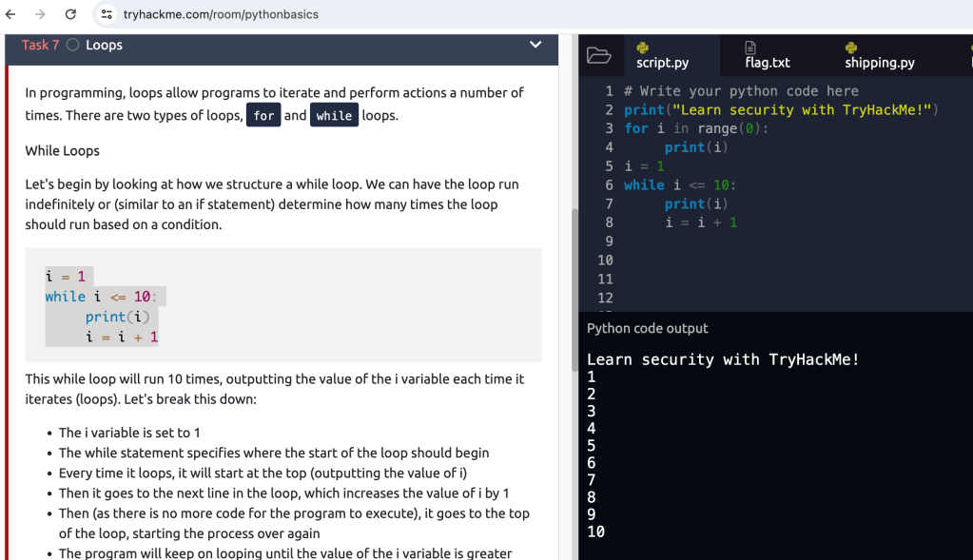Click the browser back arrow

point(11,14)
